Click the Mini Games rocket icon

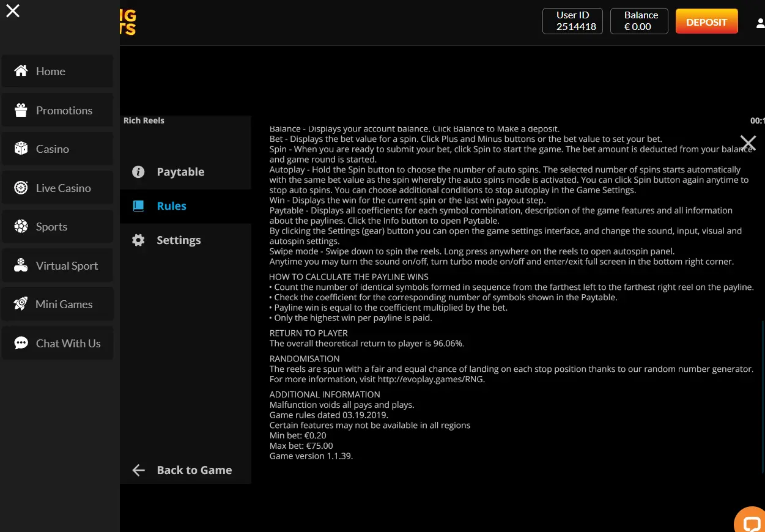click(x=21, y=304)
